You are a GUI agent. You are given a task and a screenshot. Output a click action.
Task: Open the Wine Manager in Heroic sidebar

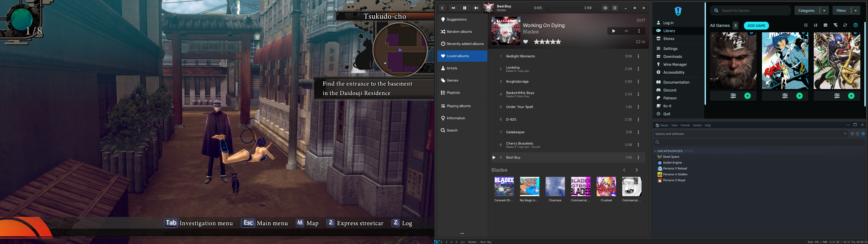coord(675,64)
